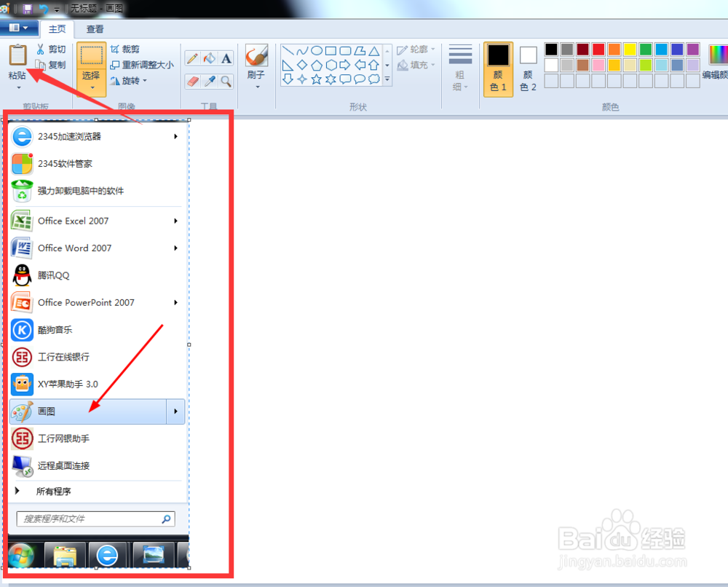The width and height of the screenshot is (728, 587).
Task: Click the Crop tool icon
Action: click(115, 50)
